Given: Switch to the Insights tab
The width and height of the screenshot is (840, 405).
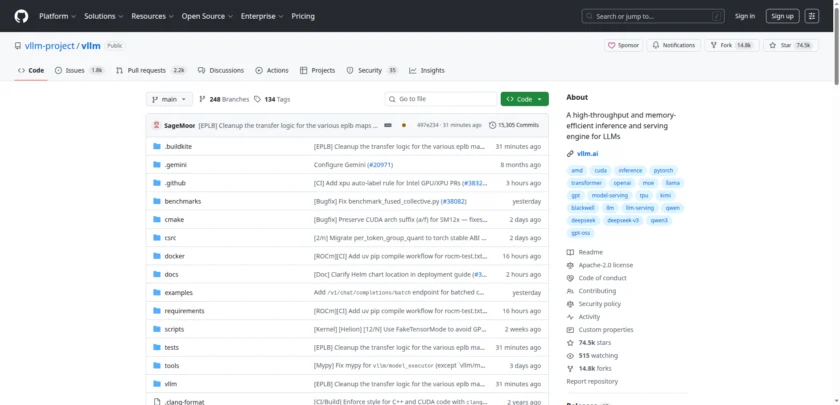Looking at the screenshot, I should (427, 71).
